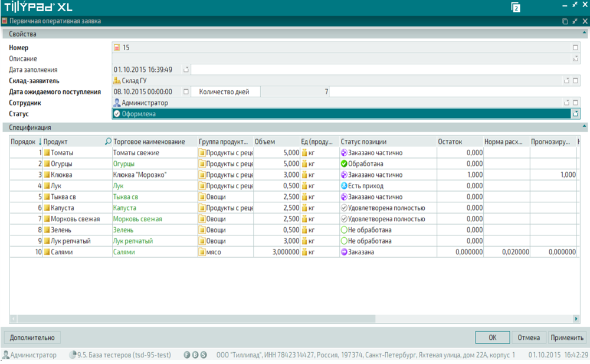Open Дата заполнения date picker

point(186,70)
